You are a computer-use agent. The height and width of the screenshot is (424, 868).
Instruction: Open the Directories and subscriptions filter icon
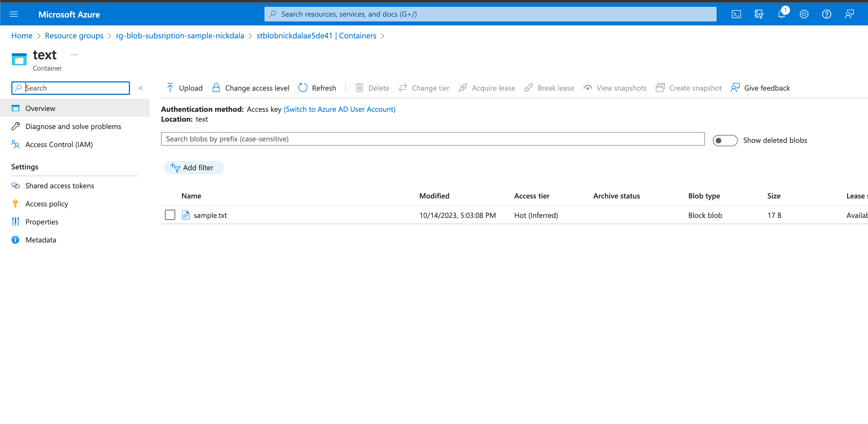758,14
